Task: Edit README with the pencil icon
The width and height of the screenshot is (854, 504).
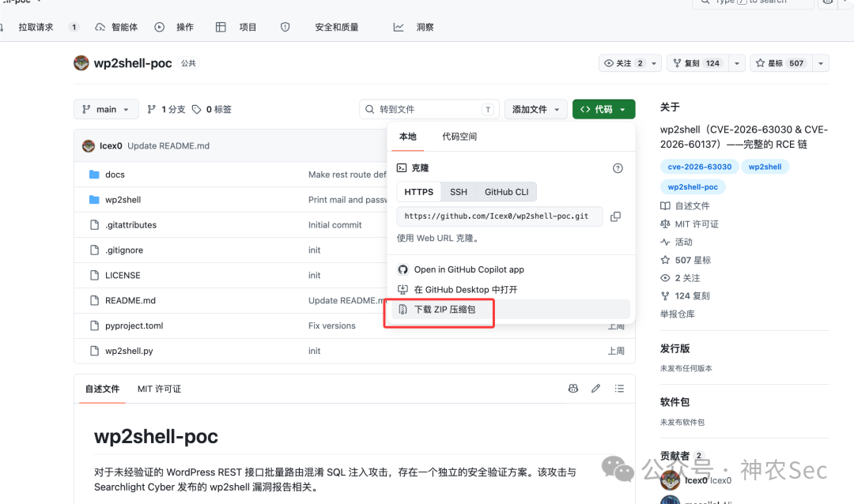Action: [x=596, y=389]
